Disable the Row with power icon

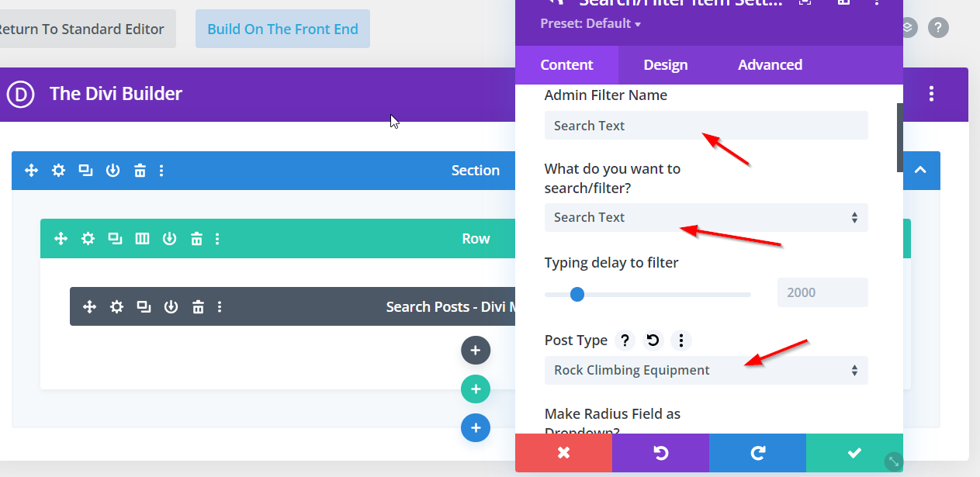pos(169,239)
